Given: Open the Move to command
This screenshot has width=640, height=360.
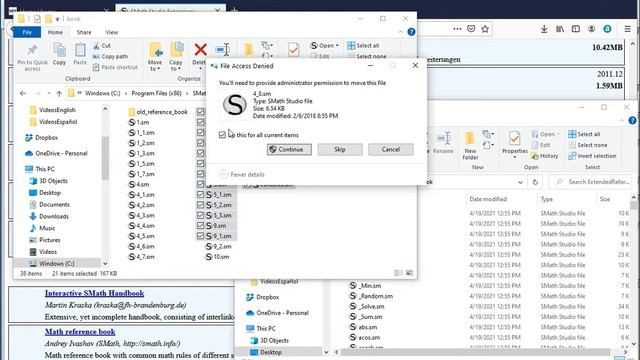Looking at the screenshot, I should (x=155, y=56).
